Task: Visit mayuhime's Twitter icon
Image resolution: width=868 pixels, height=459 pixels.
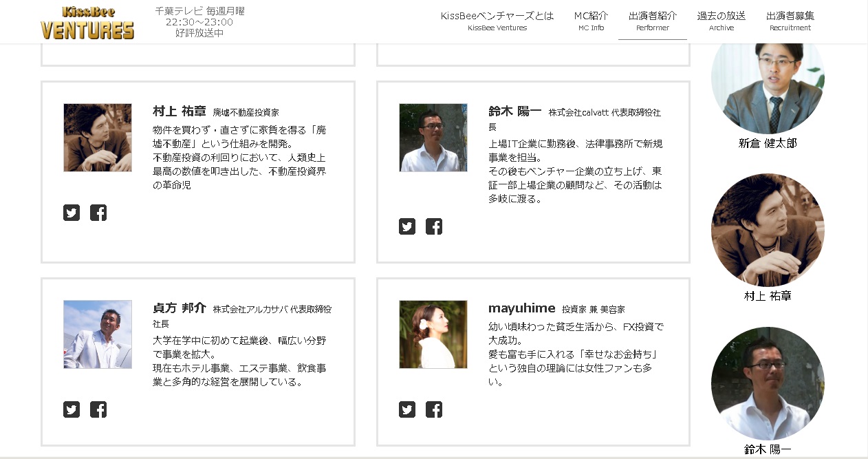Action: coord(407,409)
